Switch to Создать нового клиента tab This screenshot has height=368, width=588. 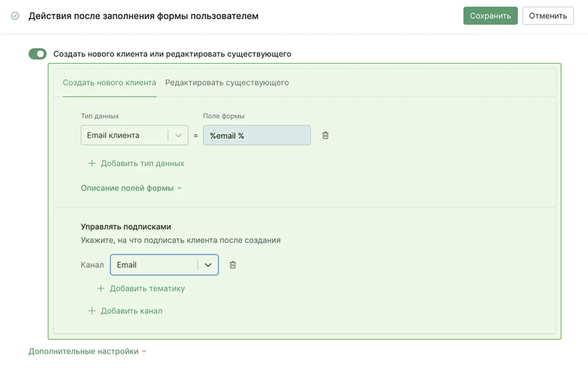click(110, 82)
